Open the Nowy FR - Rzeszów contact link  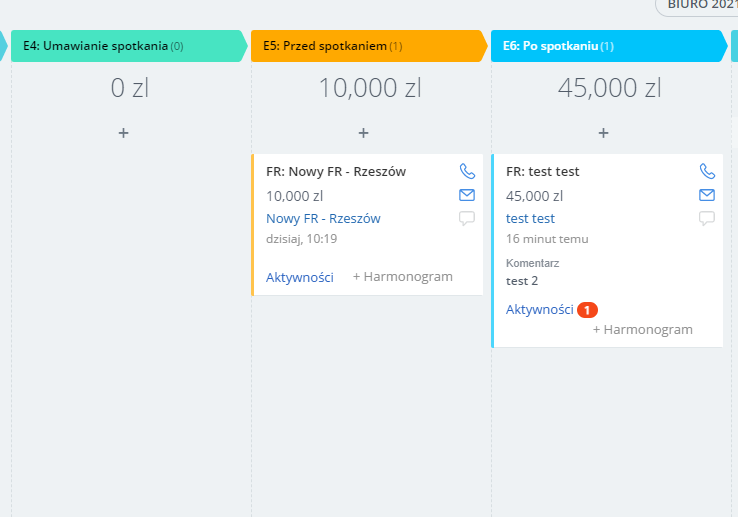[323, 218]
